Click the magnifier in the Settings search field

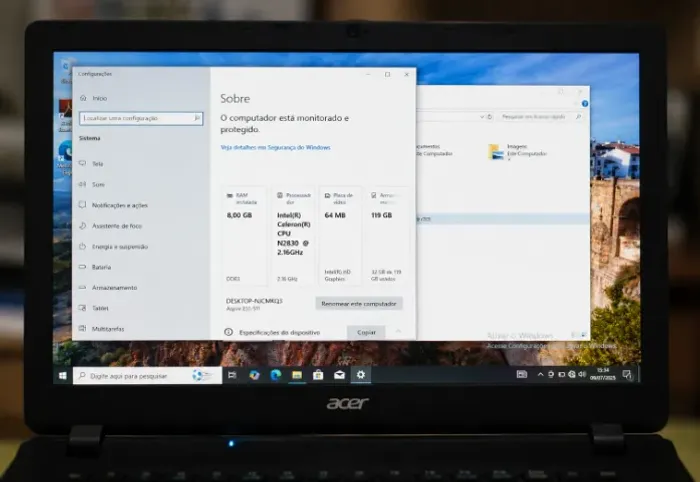point(197,118)
